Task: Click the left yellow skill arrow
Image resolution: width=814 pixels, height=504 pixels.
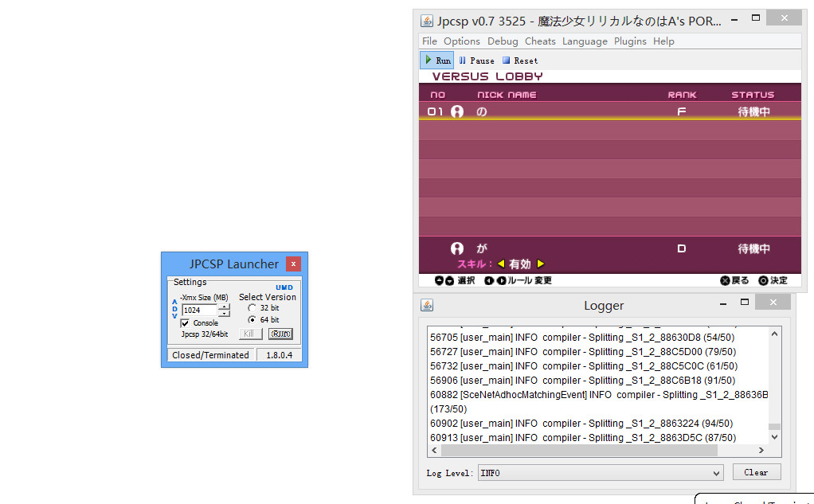Action: click(x=501, y=264)
